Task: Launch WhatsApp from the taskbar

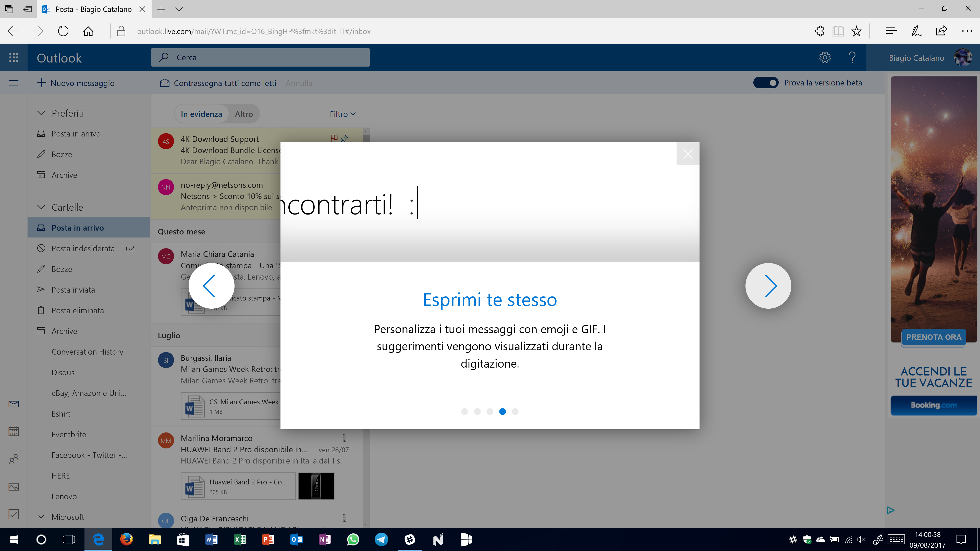Action: click(x=353, y=539)
